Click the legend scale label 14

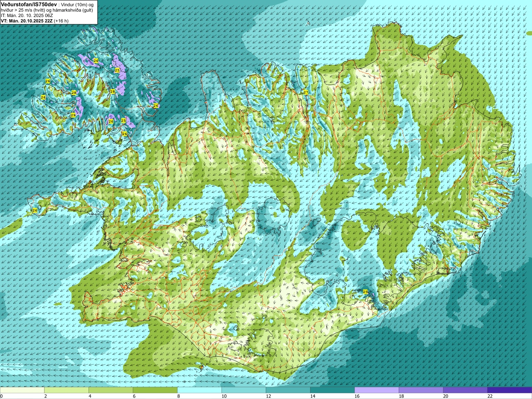coord(313,396)
